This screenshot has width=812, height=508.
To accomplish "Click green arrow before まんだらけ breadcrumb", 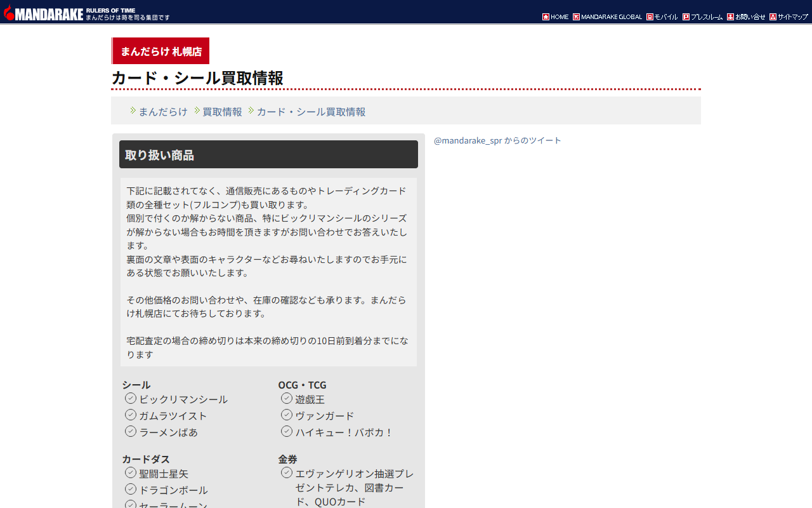I will (x=133, y=110).
